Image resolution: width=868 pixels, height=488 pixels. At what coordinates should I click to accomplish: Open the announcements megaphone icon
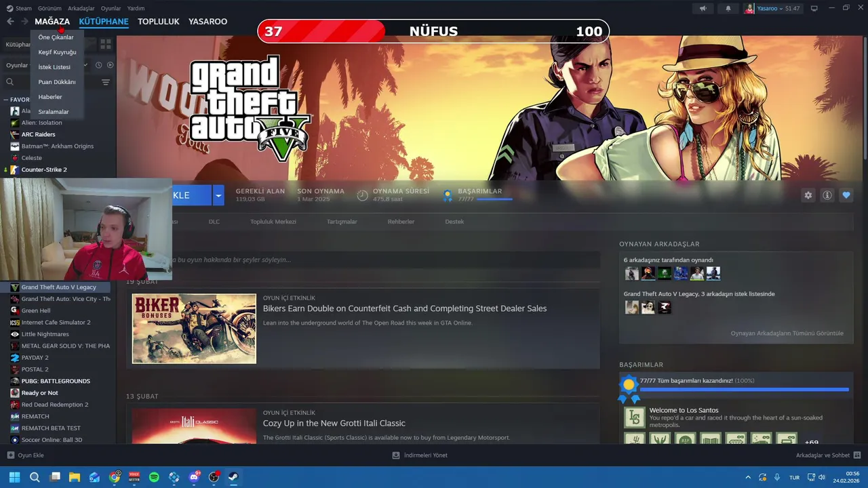[703, 8]
